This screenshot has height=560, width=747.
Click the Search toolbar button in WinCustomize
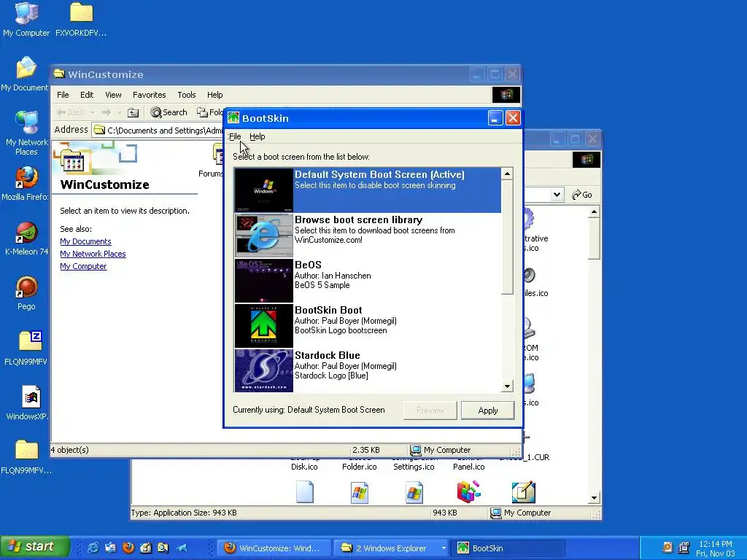pyautogui.click(x=169, y=112)
